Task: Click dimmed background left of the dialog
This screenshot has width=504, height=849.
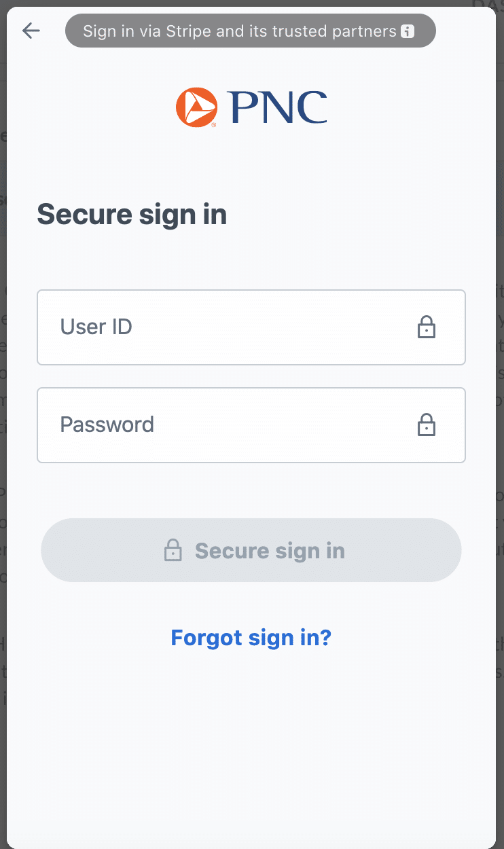Action: click(x=3, y=408)
